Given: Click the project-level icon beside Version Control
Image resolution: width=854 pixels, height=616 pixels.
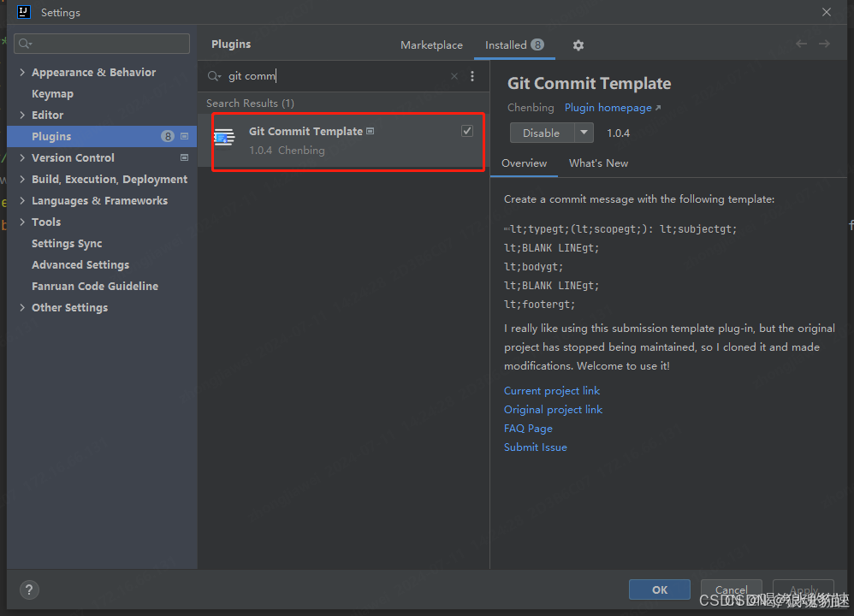Looking at the screenshot, I should [x=185, y=157].
